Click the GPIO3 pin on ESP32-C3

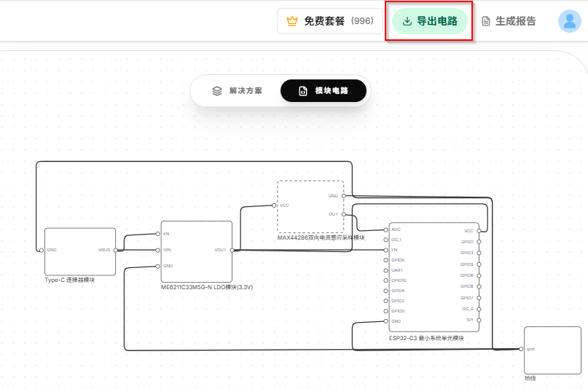(479, 253)
